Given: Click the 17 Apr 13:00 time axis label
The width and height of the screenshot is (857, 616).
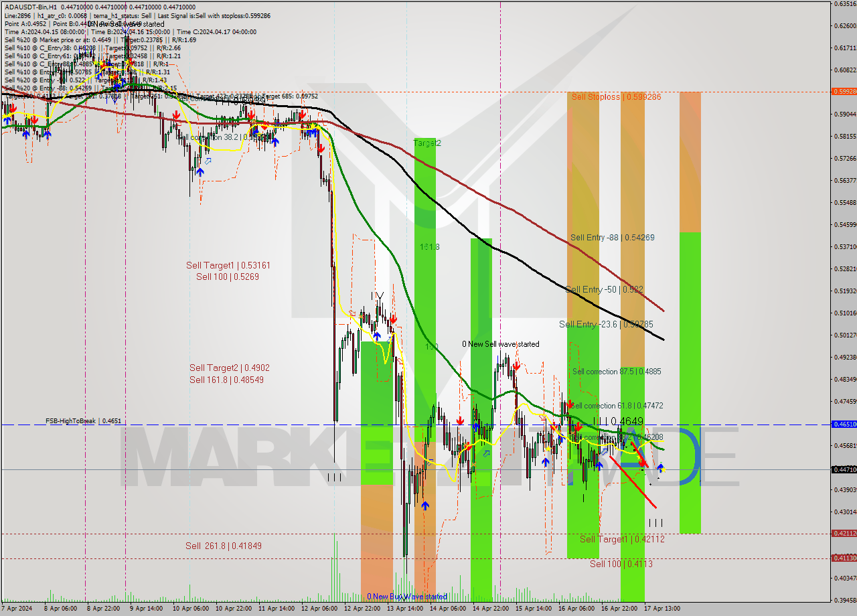Looking at the screenshot, I should point(661,609).
